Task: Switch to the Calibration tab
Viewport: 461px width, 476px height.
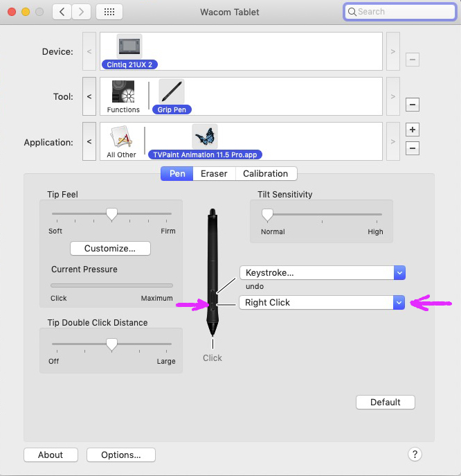Action: (266, 174)
